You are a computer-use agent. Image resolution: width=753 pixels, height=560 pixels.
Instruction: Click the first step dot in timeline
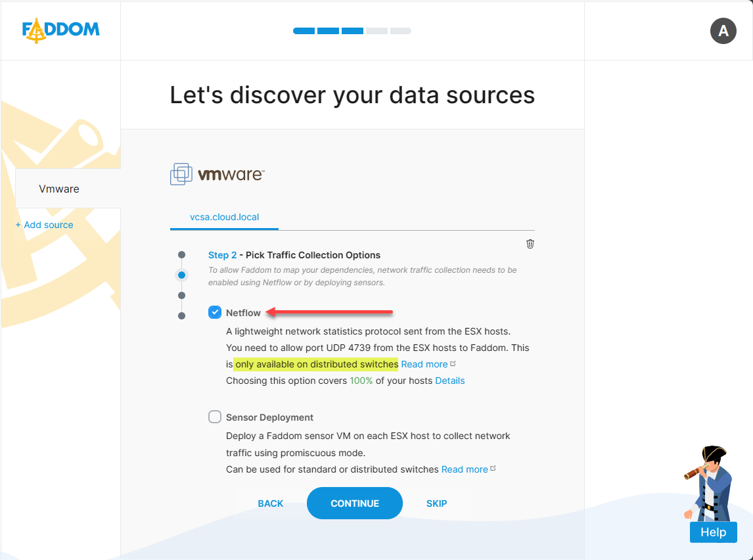click(182, 255)
